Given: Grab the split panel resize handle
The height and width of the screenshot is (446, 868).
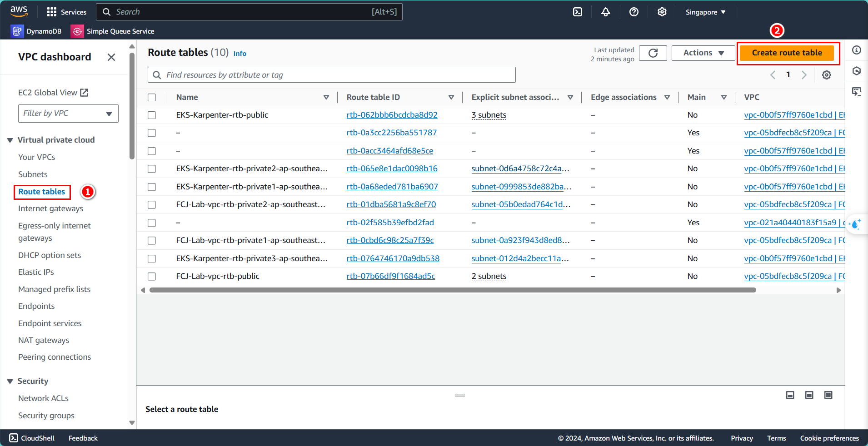Looking at the screenshot, I should tap(460, 395).
